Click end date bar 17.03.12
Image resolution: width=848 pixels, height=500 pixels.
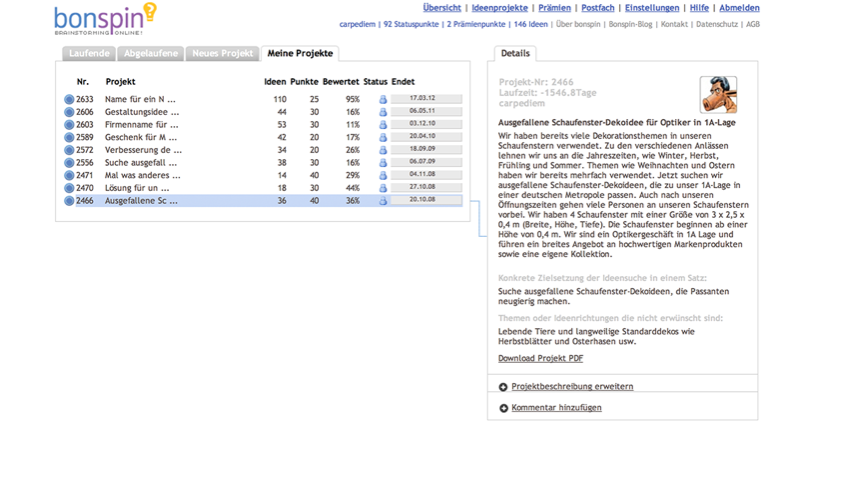point(426,99)
